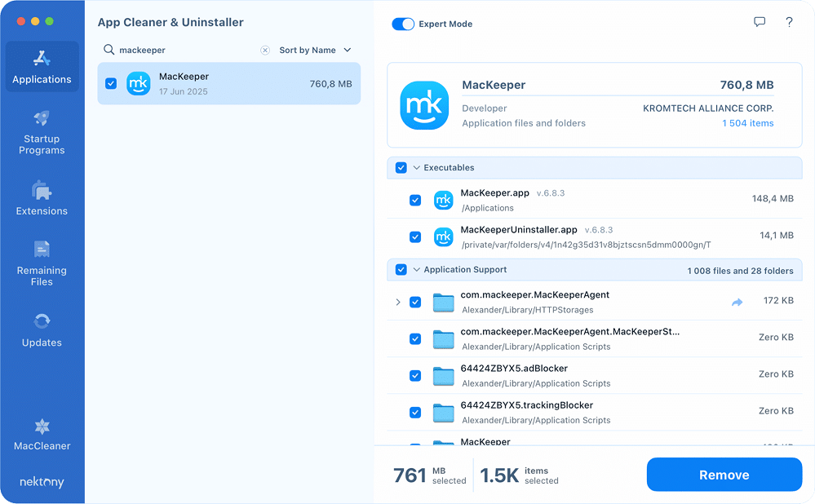815x504 pixels.
Task: Open the Applications sidebar section
Action: pyautogui.click(x=42, y=67)
